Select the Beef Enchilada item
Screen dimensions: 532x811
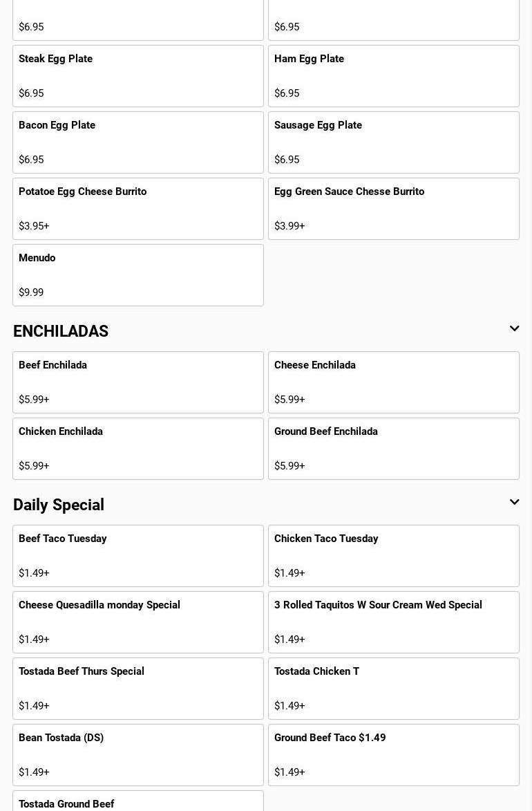coord(138,382)
